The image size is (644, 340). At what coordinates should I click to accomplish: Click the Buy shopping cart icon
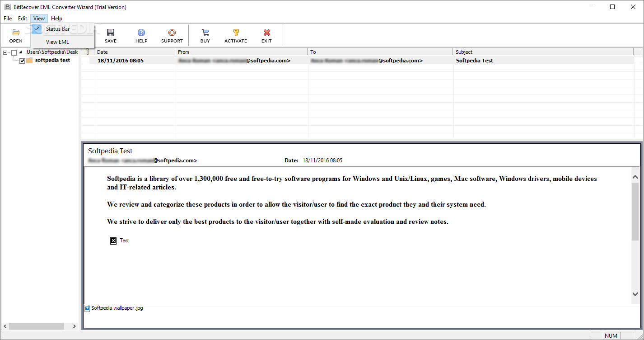205,33
